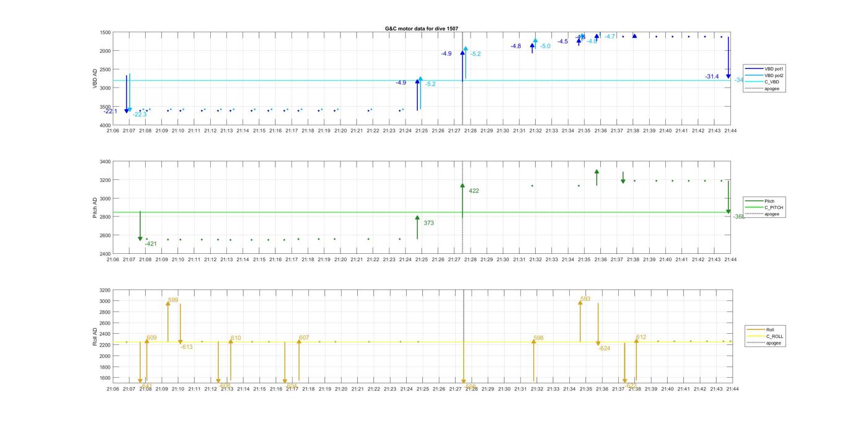Screen dimensions: 868x430
Task: Click the "373" pitch data label
Action: [428, 223]
